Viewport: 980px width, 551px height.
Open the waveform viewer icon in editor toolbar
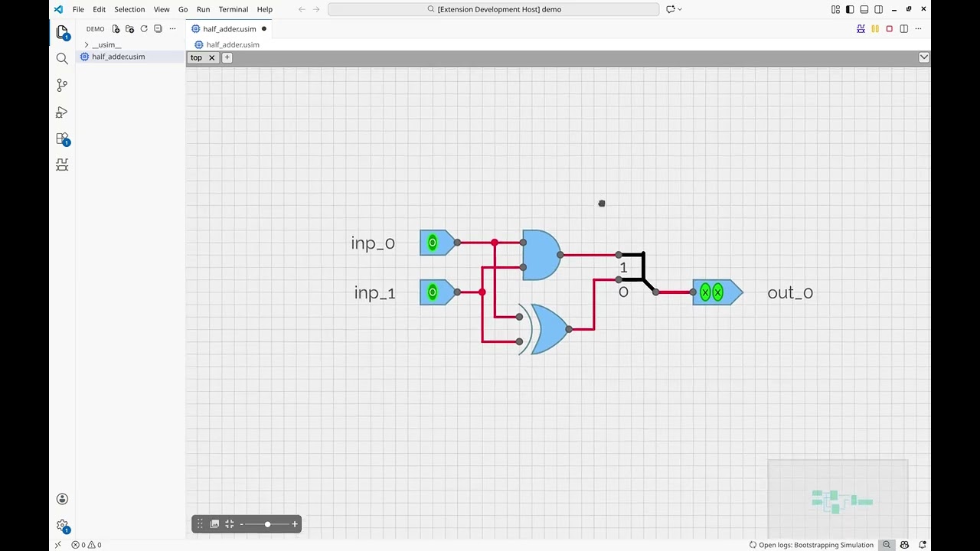(861, 29)
